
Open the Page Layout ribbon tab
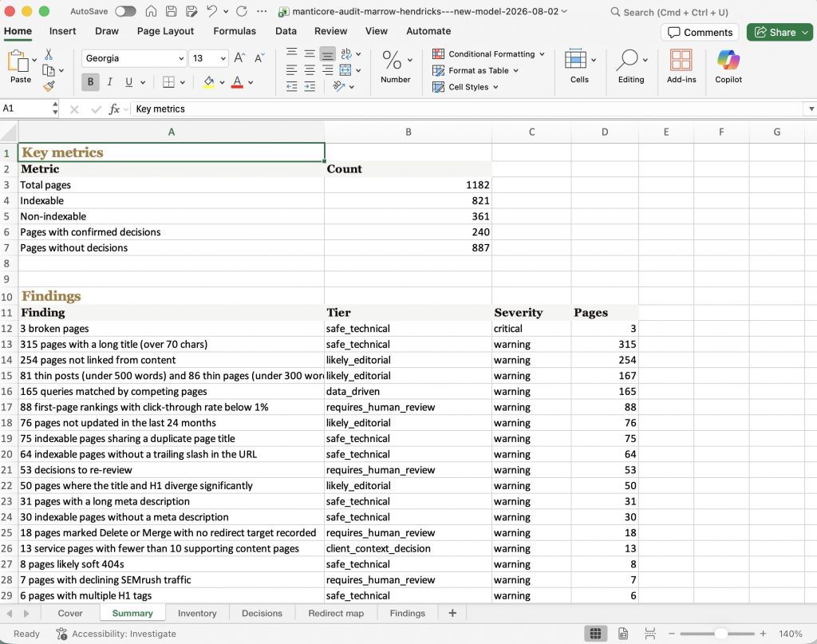(165, 31)
